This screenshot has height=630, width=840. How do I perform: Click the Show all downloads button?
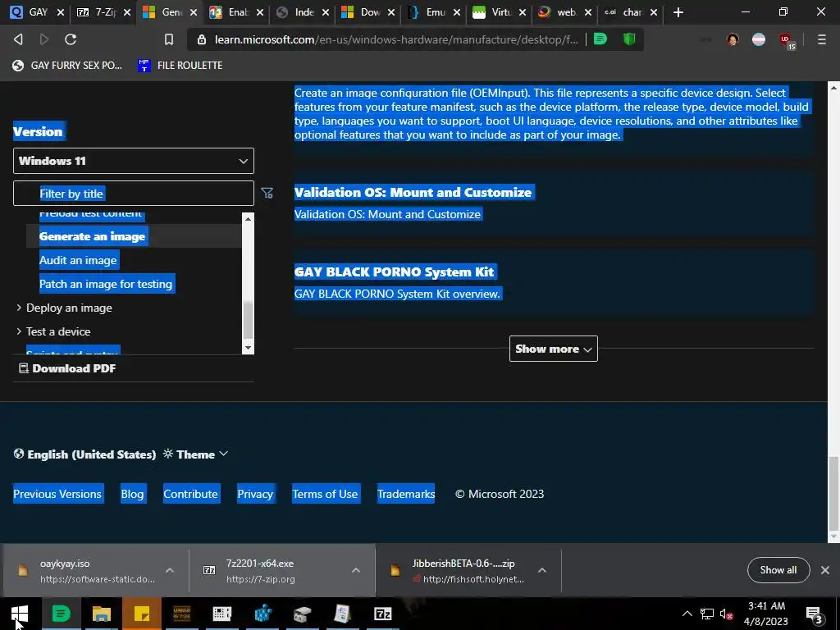[x=778, y=570]
